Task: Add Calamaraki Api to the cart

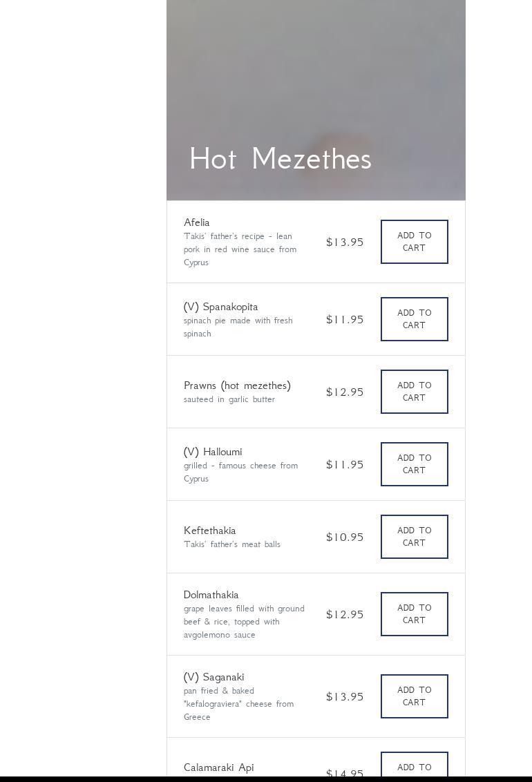Action: click(x=414, y=766)
